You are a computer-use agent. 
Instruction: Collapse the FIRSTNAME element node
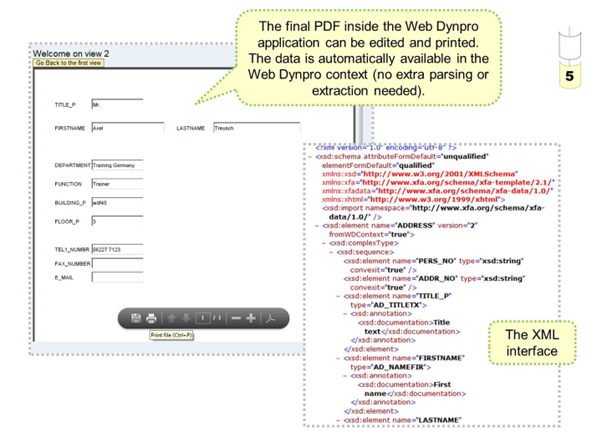[x=339, y=358]
